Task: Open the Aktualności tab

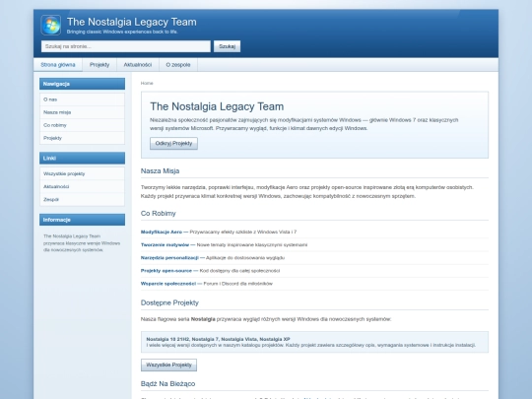Action: (138, 65)
